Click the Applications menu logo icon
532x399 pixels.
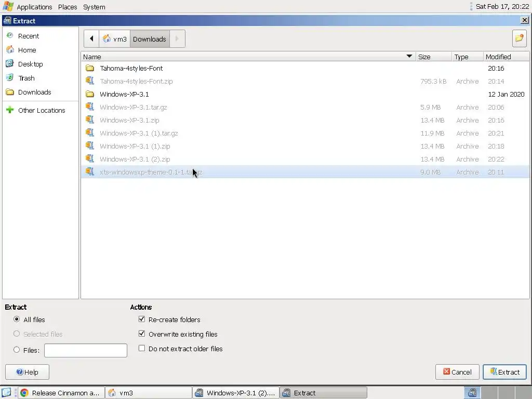coord(8,6)
